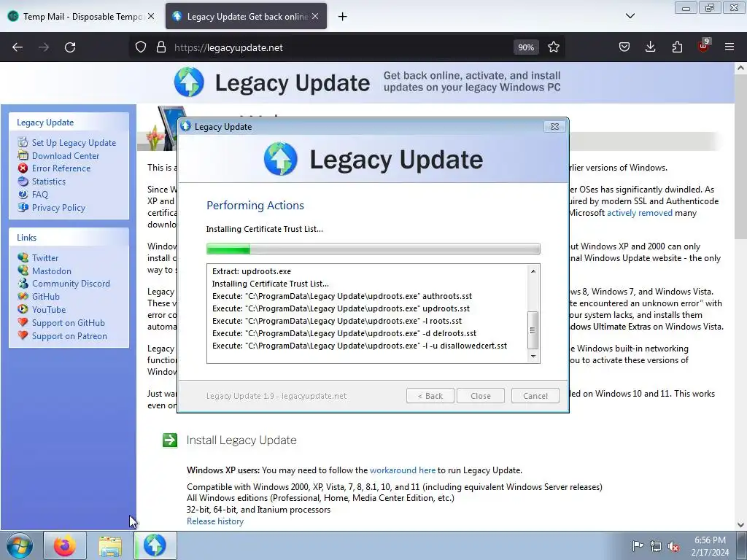This screenshot has width=747, height=560.
Task: Open the Firefox downloads panel
Action: (650, 47)
